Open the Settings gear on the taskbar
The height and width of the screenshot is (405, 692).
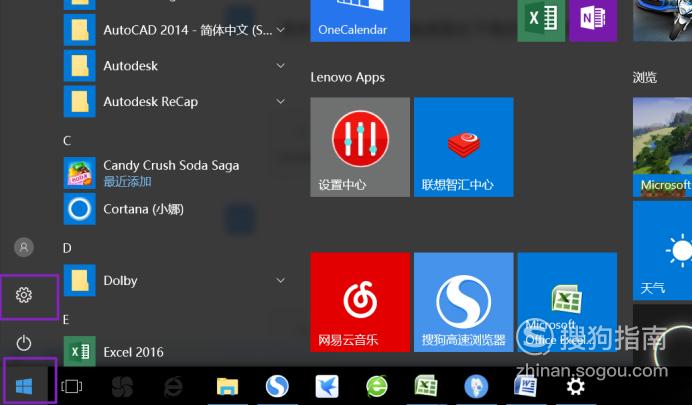coord(575,386)
